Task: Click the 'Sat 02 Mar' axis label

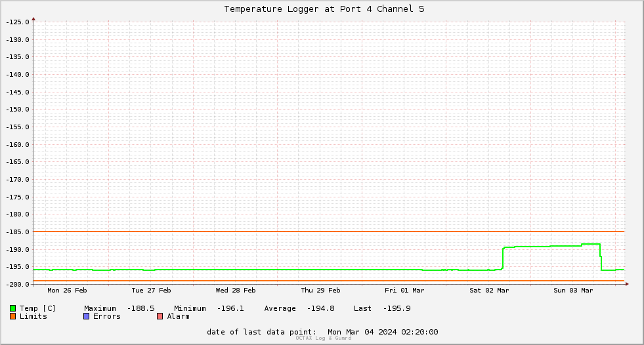Action: click(489, 291)
